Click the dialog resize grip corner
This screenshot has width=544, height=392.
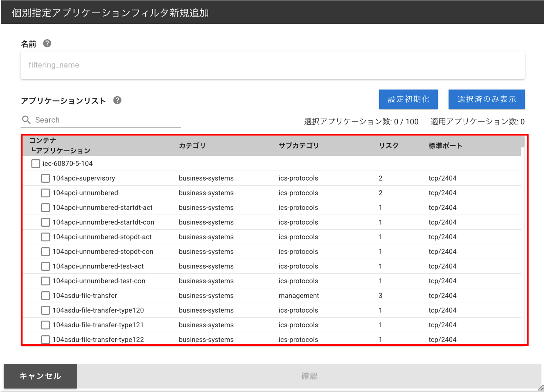tap(541, 388)
